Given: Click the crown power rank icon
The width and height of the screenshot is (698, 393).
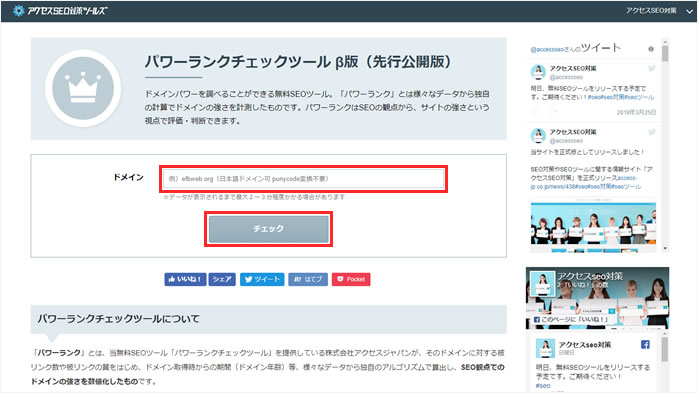Looking at the screenshot, I should point(83,88).
